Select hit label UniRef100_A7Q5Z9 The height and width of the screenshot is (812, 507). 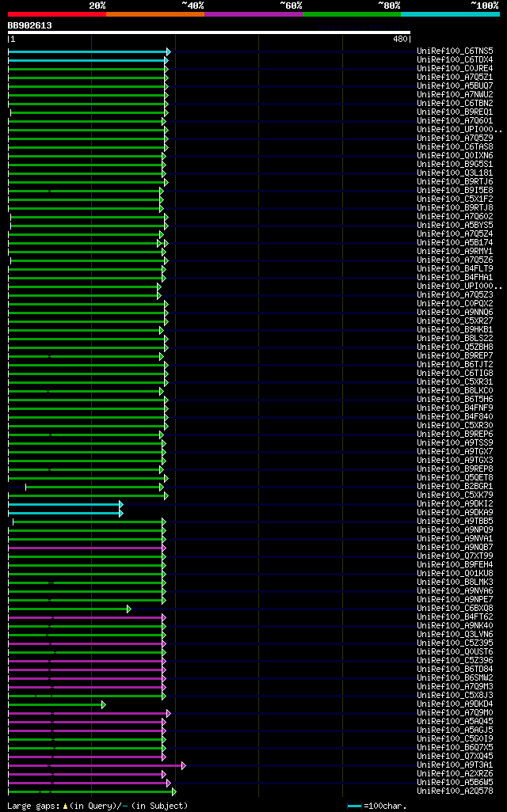tap(456, 138)
